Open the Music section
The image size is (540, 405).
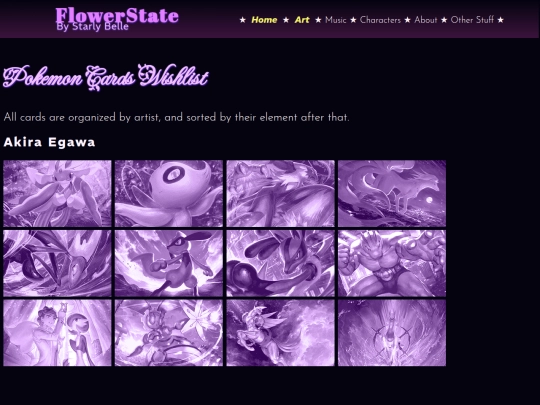(x=335, y=20)
